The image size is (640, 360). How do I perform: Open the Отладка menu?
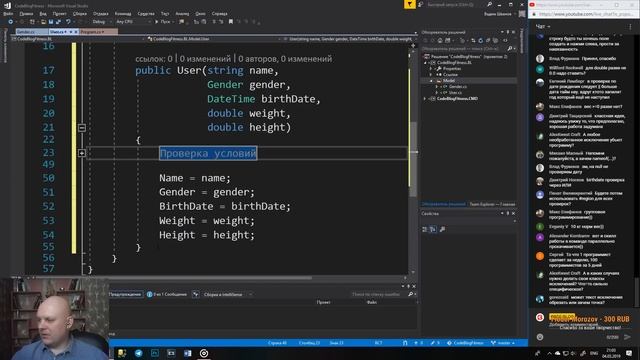[x=100, y=14]
